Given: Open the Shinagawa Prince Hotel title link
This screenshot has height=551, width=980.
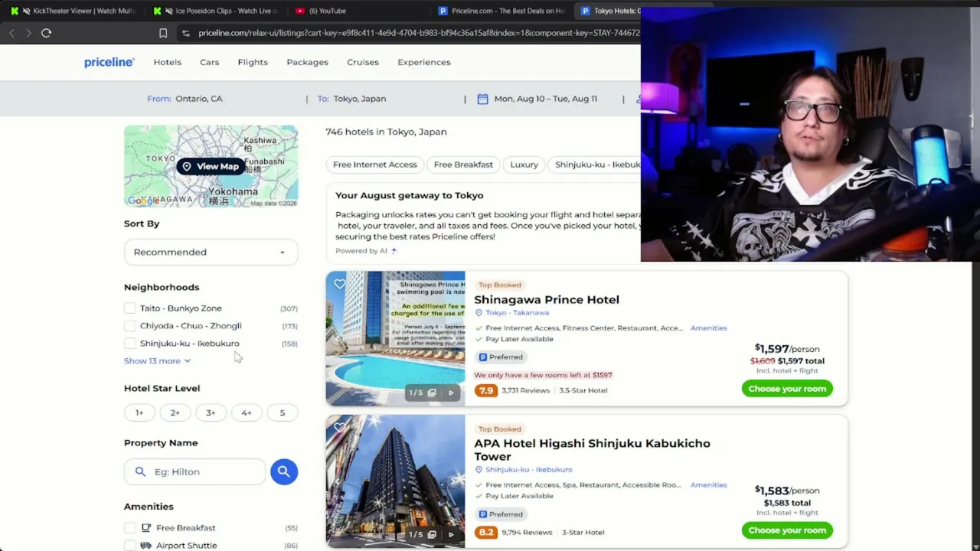Looking at the screenshot, I should (x=547, y=299).
